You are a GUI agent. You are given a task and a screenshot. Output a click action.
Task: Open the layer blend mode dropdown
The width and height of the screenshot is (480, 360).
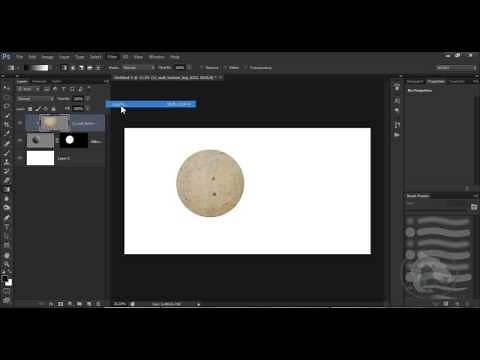coord(35,99)
